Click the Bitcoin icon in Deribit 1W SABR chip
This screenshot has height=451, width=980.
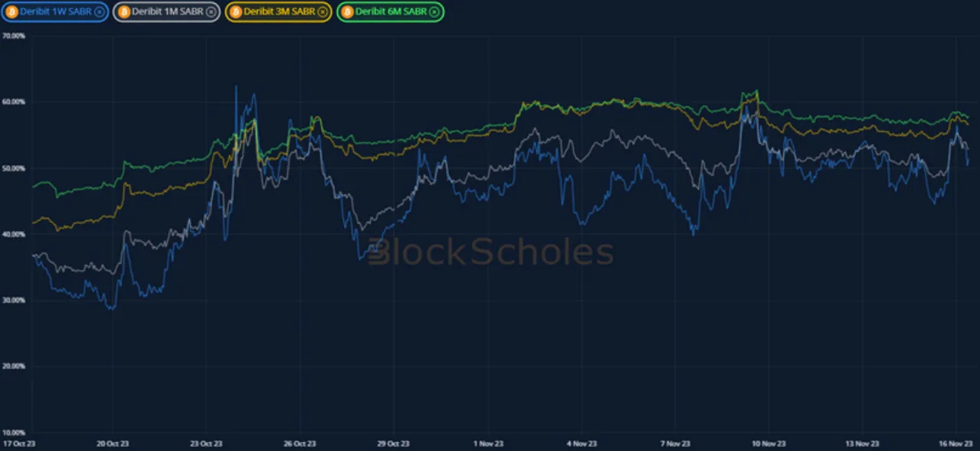tap(11, 12)
